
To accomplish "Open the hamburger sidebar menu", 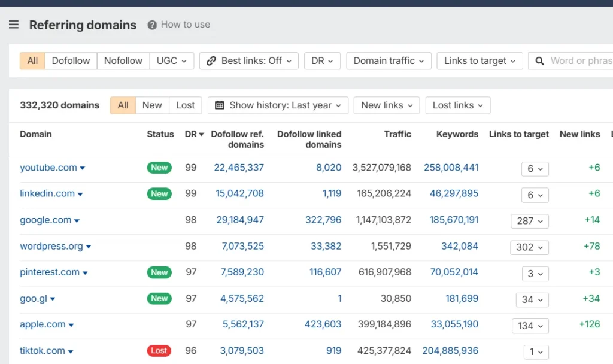I will 14,25.
